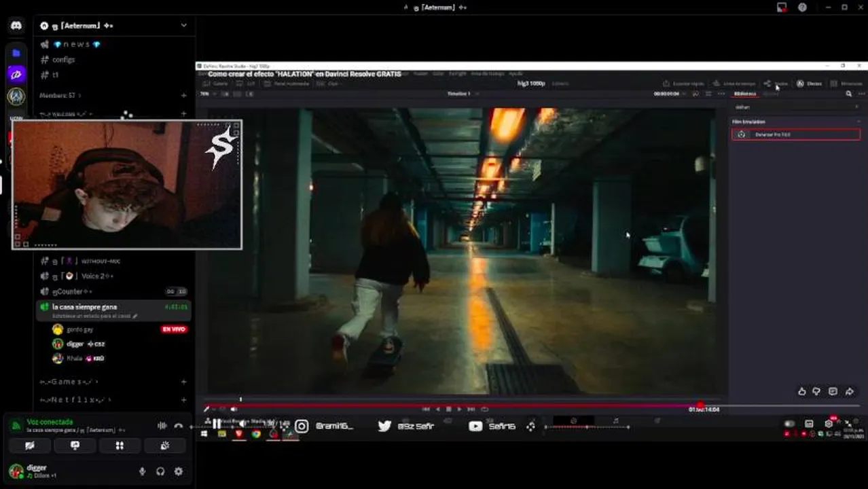Click user Khala in voice channel

point(74,359)
